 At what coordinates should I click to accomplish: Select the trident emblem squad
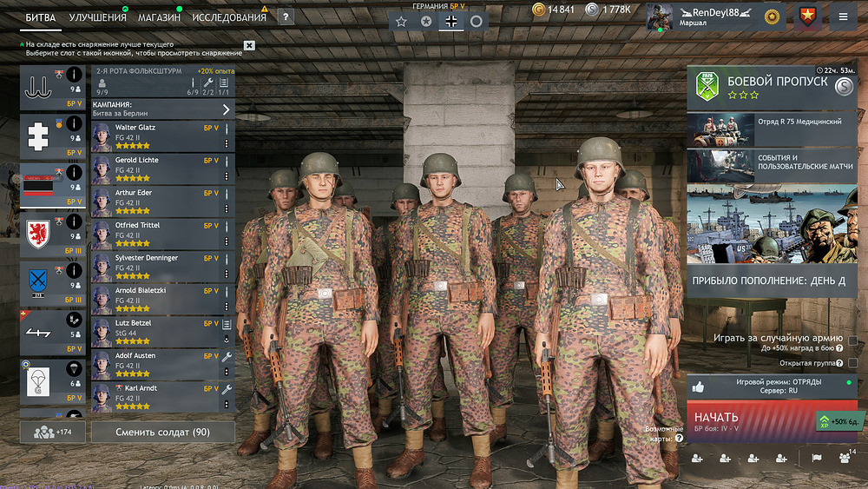coord(53,87)
